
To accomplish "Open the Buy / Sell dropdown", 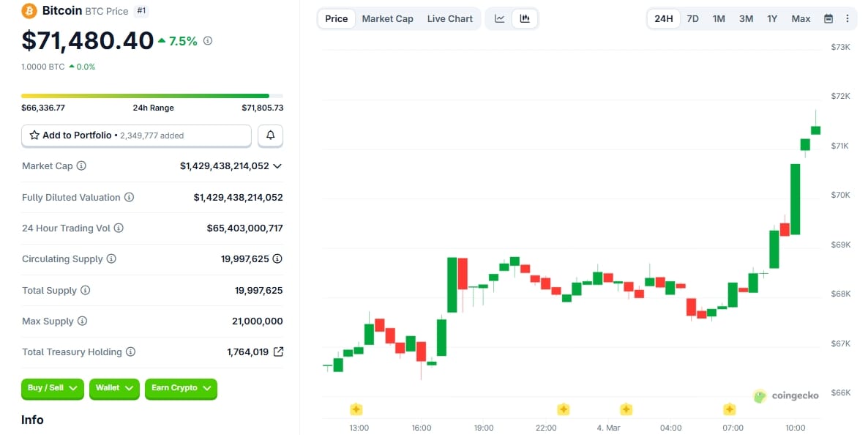I will coord(52,389).
